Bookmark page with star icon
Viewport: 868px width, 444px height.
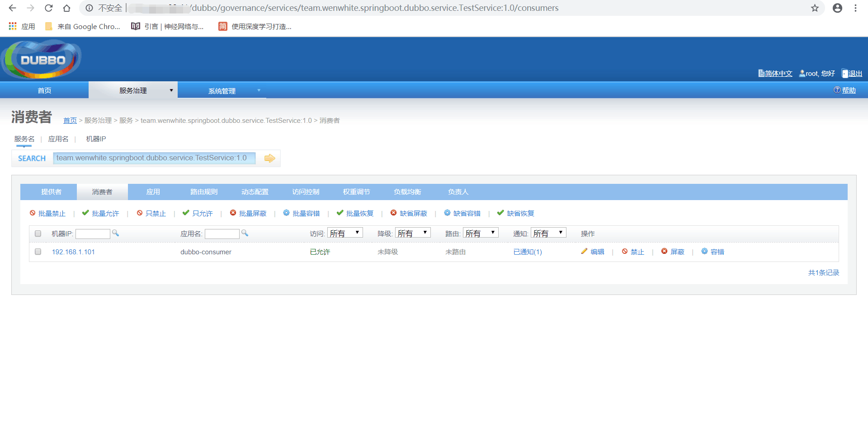tap(815, 8)
